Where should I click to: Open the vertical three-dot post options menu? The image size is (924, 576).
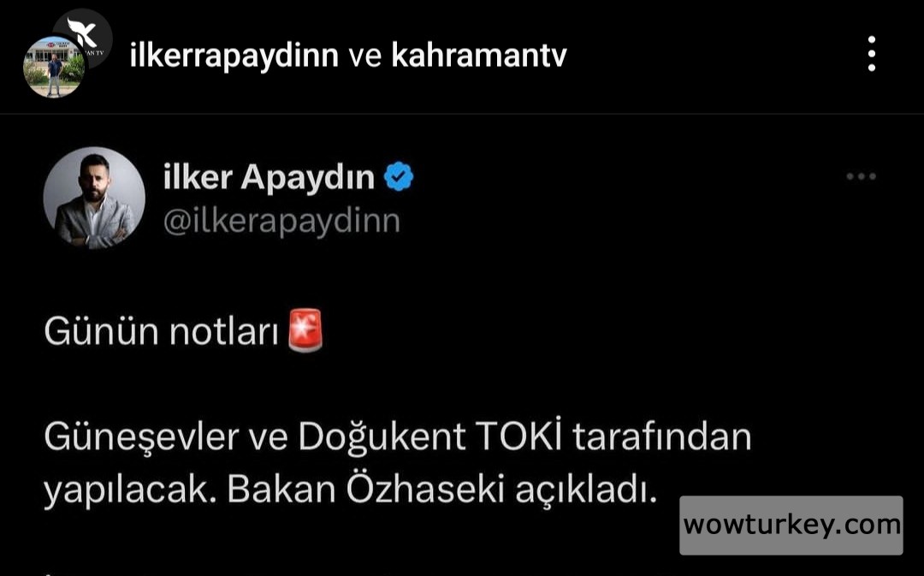(872, 54)
